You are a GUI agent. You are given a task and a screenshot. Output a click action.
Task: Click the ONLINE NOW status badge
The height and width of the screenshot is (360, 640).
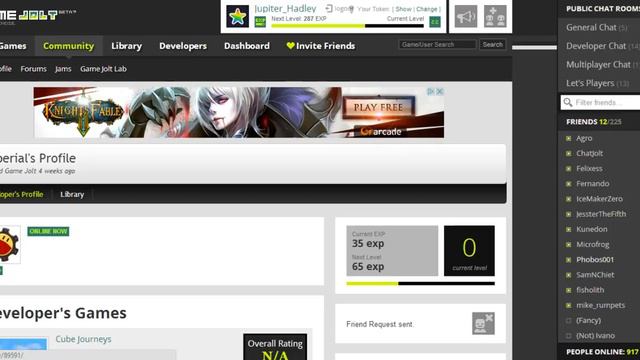(x=48, y=231)
